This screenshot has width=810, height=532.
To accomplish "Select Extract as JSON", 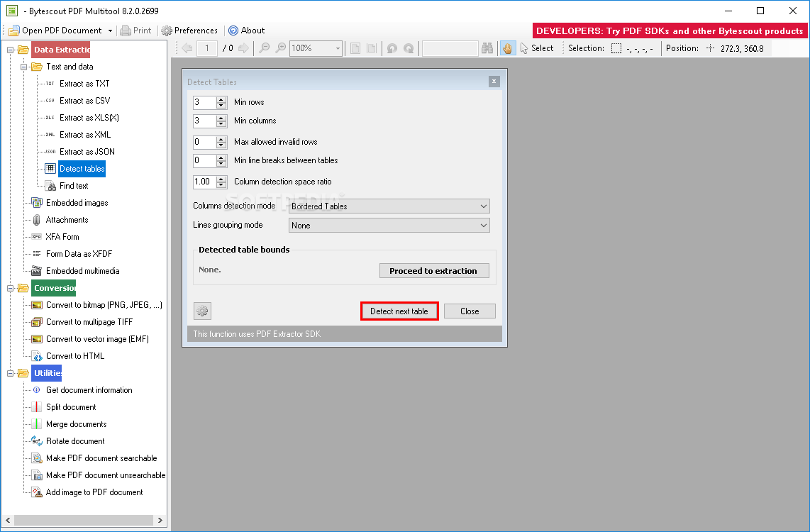I will point(87,152).
